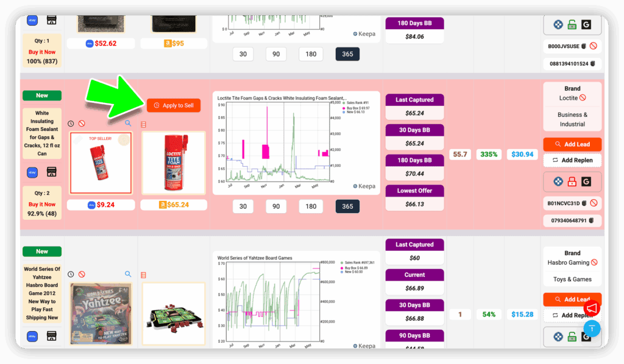This screenshot has width=624, height=364.
Task: Click the red megaphone floating button
Action: coord(592,308)
